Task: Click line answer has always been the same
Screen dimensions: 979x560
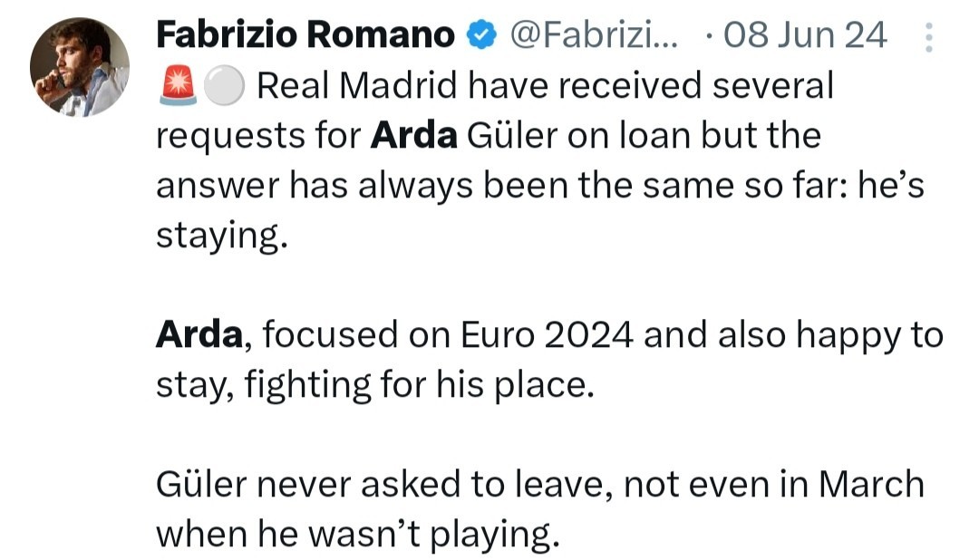Action: pyautogui.click(x=540, y=186)
